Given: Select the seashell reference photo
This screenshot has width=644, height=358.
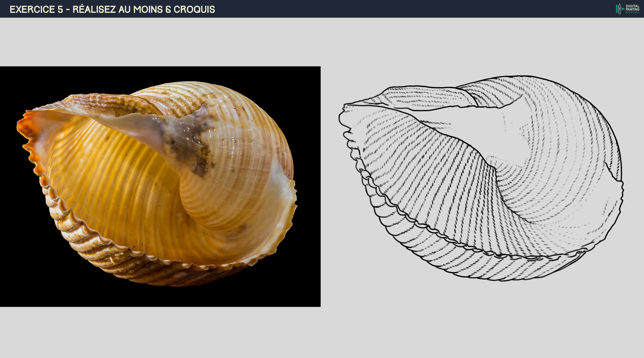Looking at the screenshot, I should coord(160,186).
